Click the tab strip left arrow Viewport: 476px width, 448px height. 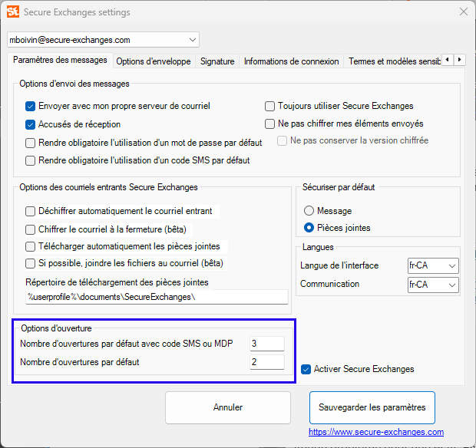tap(448, 60)
